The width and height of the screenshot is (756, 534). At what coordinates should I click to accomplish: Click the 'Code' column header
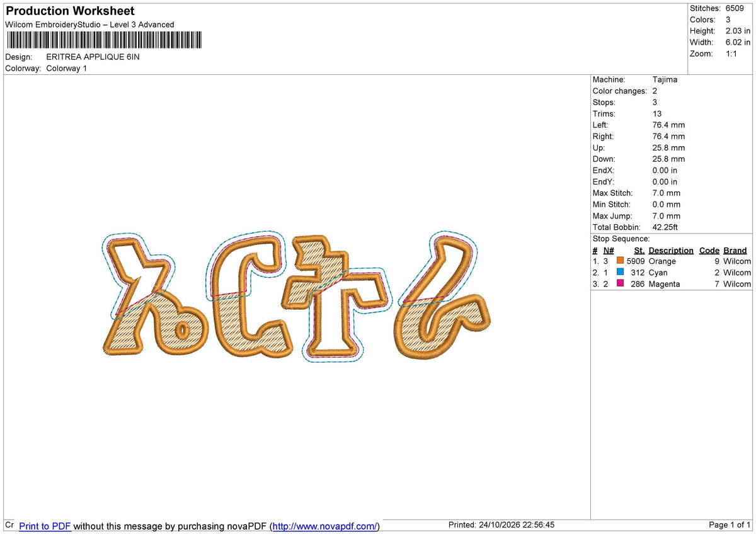click(x=709, y=250)
